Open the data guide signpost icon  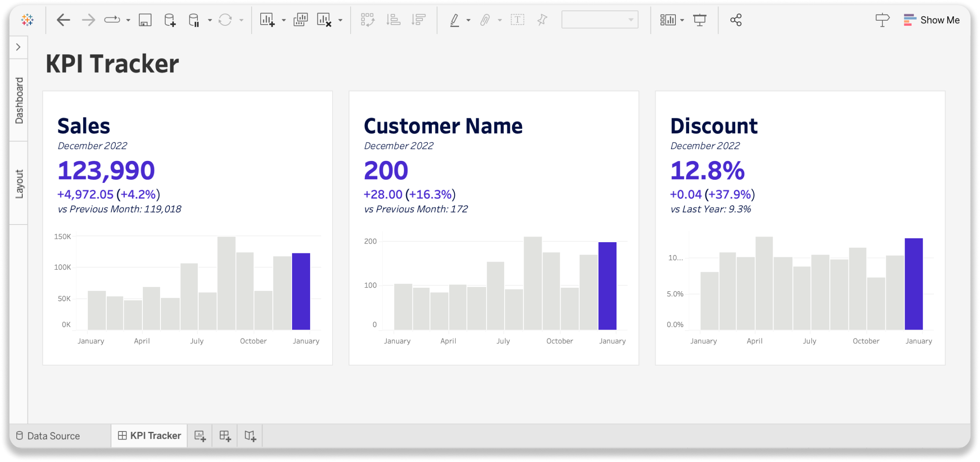(882, 20)
